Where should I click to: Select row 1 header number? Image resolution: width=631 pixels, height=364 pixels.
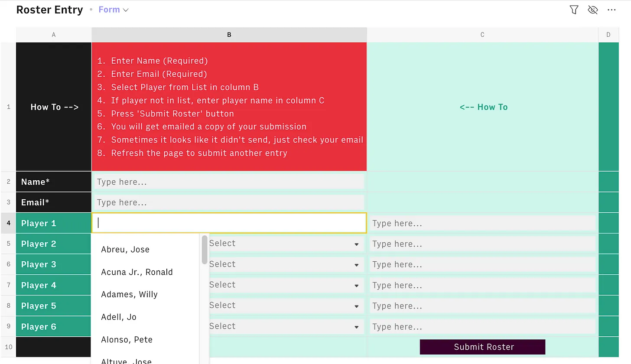click(8, 107)
